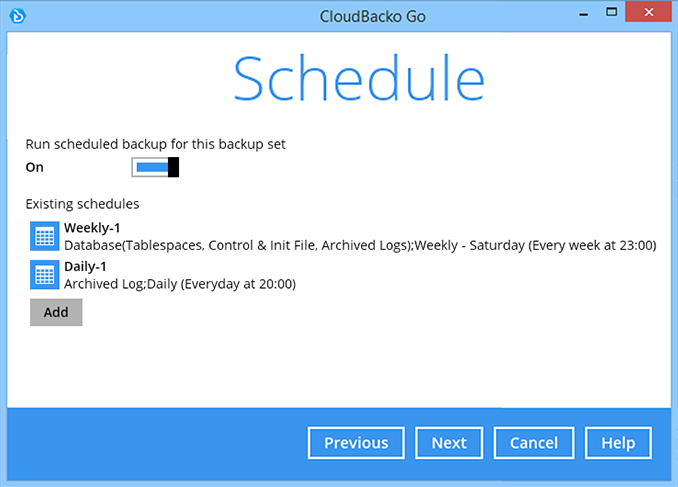Click the black handle of the On toggle
The width and height of the screenshot is (678, 487).
click(173, 167)
